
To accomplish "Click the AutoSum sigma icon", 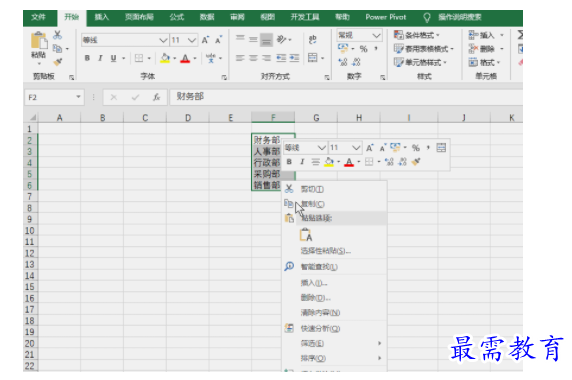I will 520,35.
